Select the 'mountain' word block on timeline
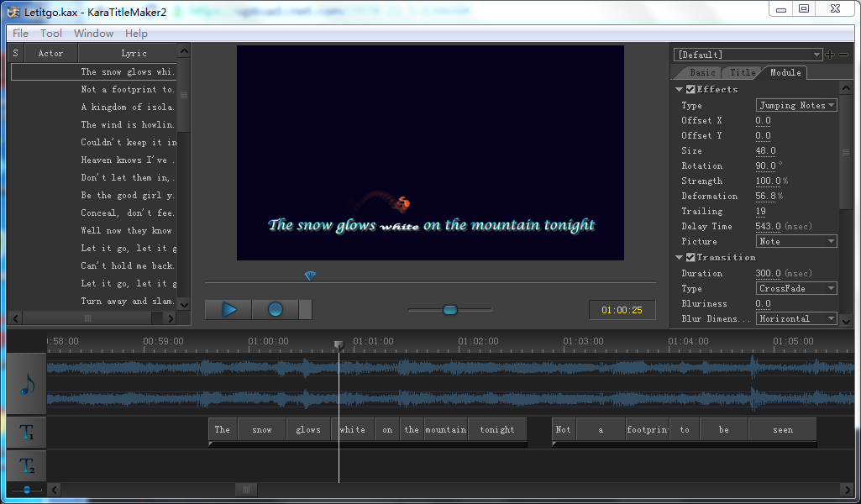Viewport: 861px width, 504px height. (445, 430)
